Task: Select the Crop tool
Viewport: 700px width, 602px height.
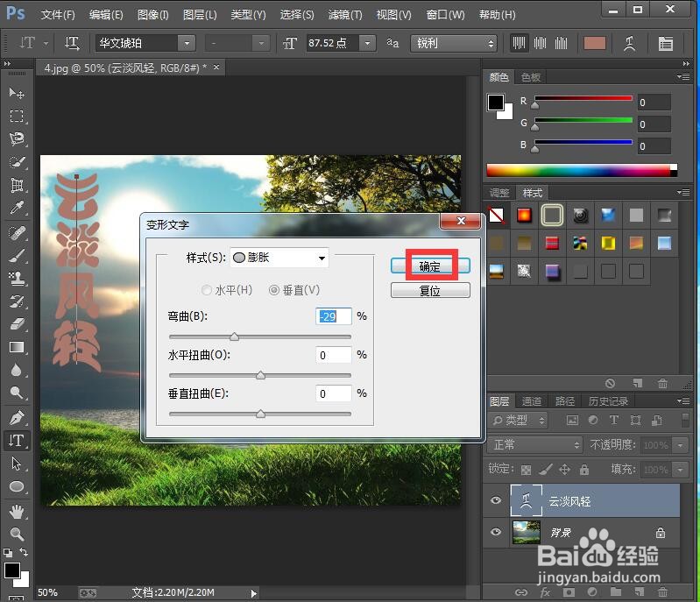Action: click(17, 185)
